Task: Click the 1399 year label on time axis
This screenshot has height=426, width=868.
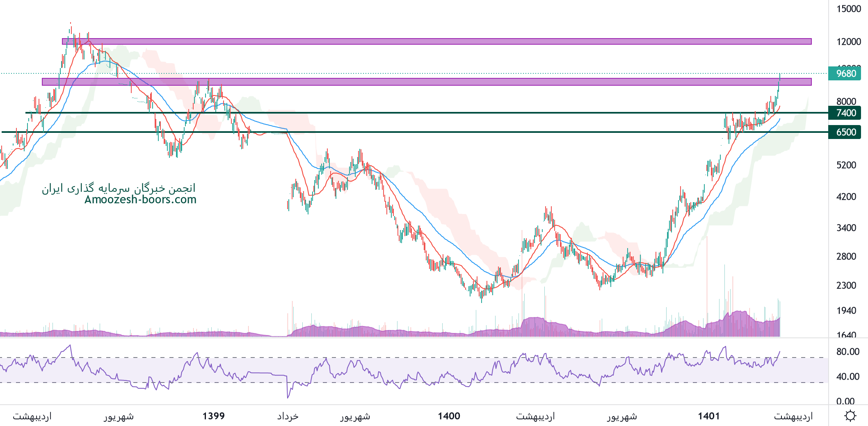Action: (213, 416)
